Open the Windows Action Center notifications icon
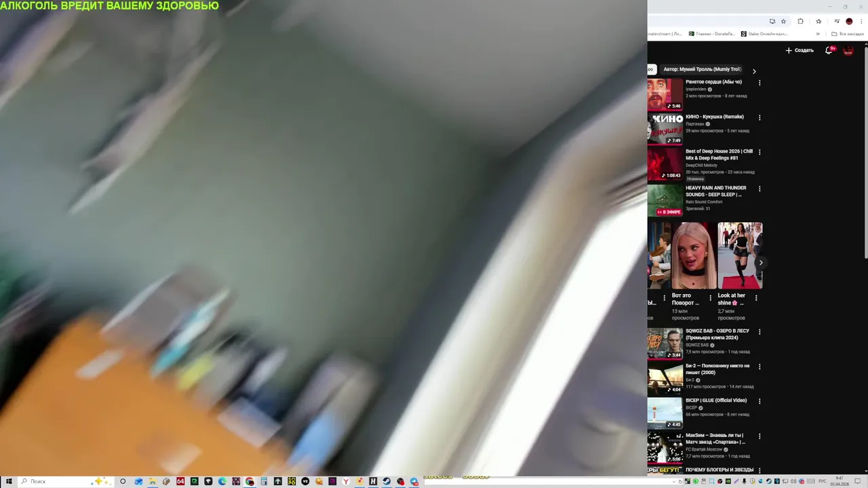 click(857, 481)
